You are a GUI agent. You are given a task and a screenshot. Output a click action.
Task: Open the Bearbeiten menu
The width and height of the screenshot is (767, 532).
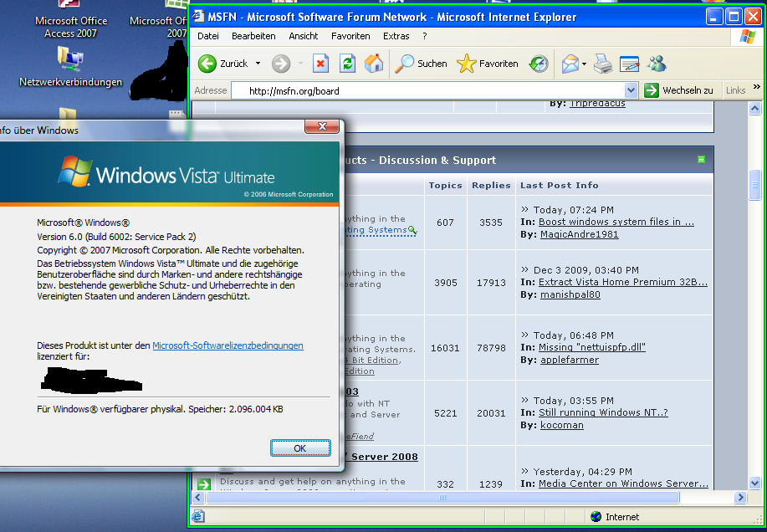pos(253,36)
